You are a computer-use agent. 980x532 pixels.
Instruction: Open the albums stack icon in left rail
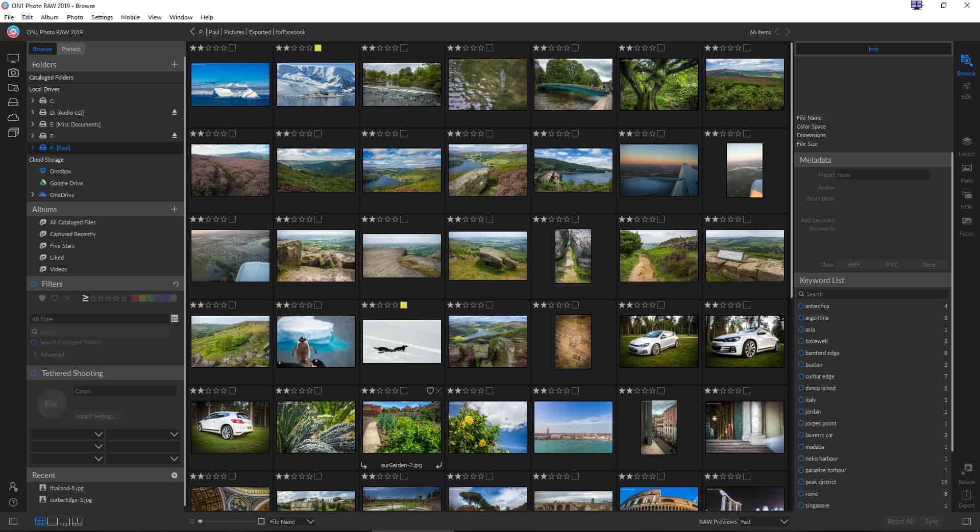pos(13,133)
